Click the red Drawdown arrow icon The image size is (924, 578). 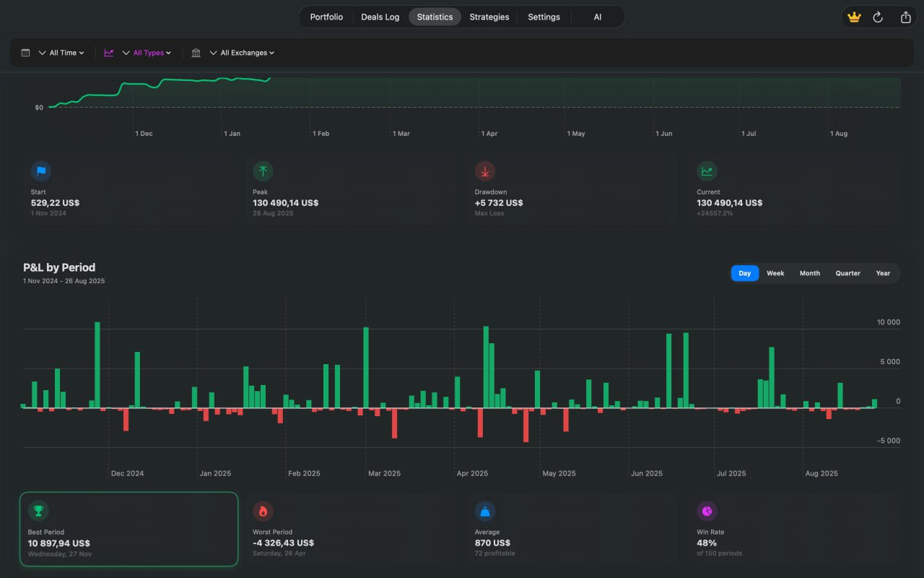pyautogui.click(x=485, y=171)
